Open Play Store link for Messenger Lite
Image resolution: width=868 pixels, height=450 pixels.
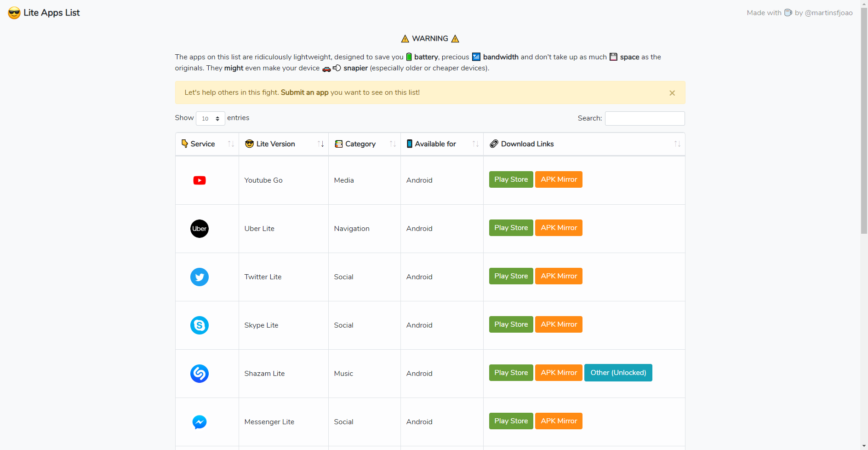511,421
